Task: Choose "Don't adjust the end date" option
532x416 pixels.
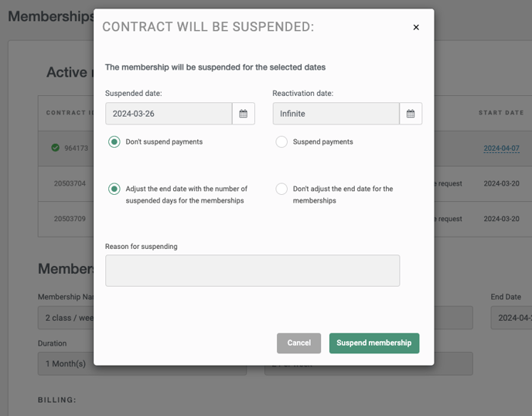Action: coord(281,189)
